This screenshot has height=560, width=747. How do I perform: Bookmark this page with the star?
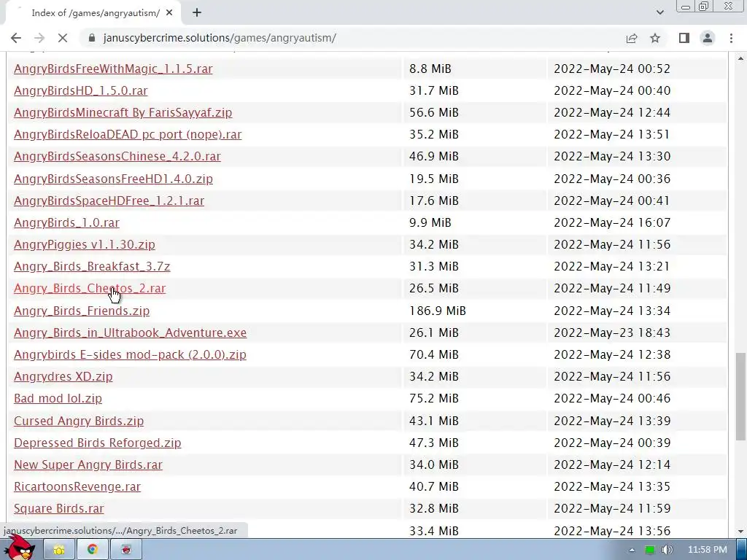pos(655,38)
